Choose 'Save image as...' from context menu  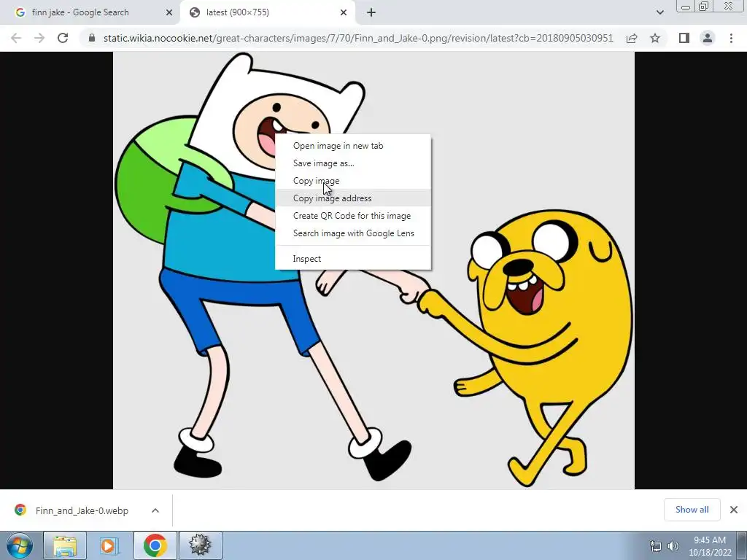353,163
